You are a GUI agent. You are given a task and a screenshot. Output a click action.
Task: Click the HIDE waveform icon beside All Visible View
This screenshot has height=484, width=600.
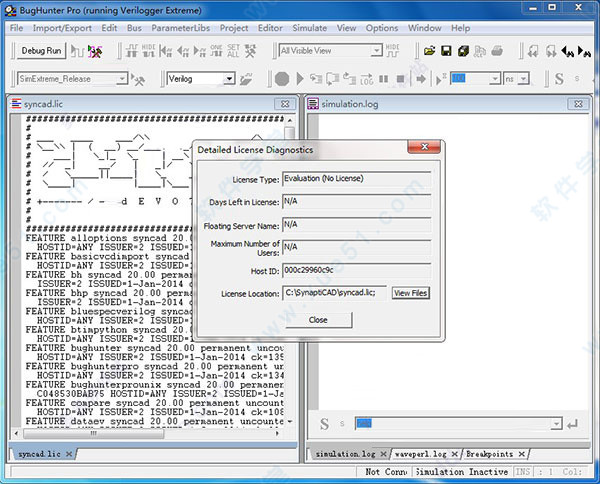coord(392,51)
